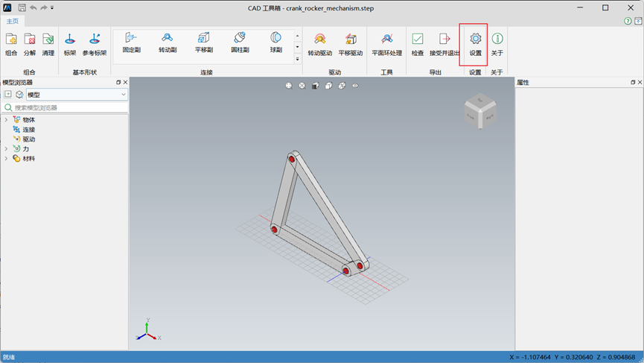
Task: Switch to hidden-line cube display icon
Action: [x=328, y=86]
